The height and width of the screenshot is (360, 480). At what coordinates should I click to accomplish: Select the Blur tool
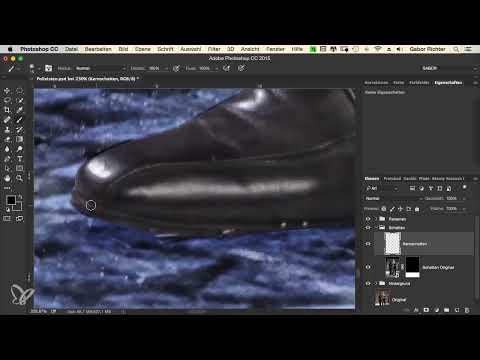[x=7, y=149]
